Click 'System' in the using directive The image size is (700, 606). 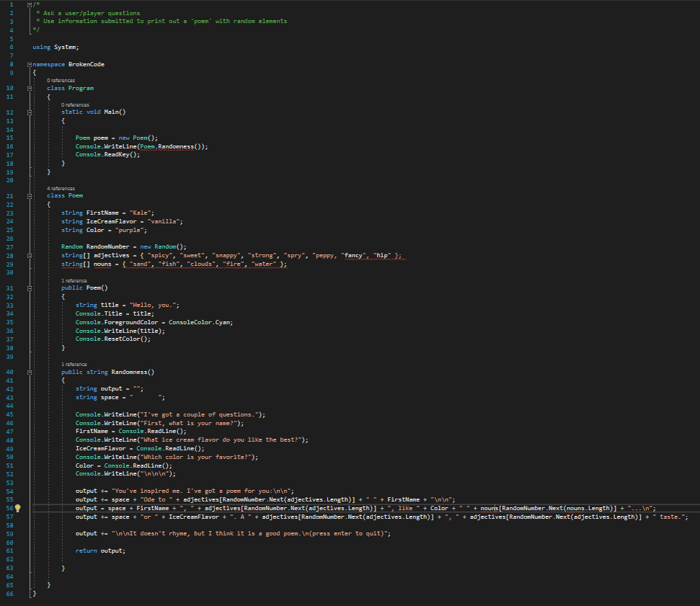[66, 48]
